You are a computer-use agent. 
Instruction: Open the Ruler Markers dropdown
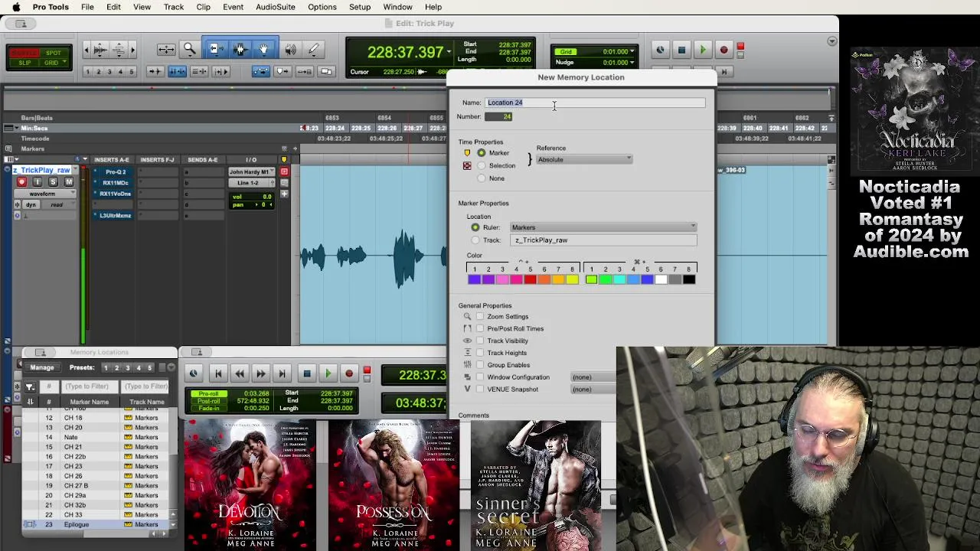pos(603,227)
